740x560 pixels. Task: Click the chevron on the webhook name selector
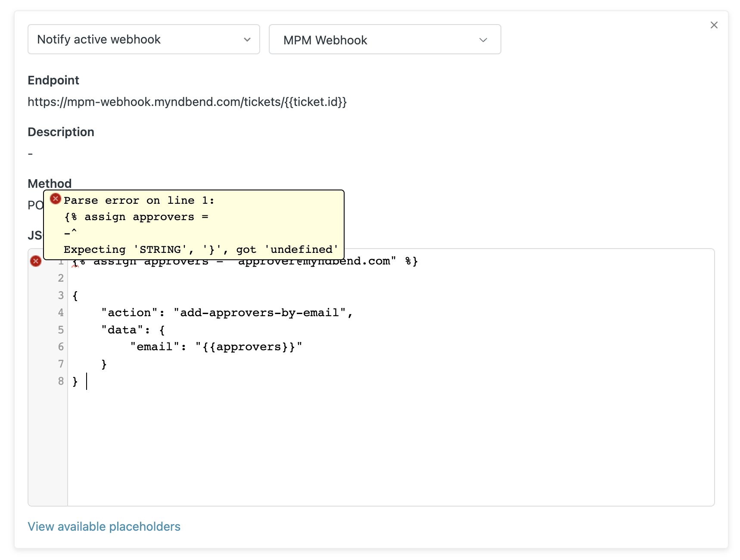point(483,40)
